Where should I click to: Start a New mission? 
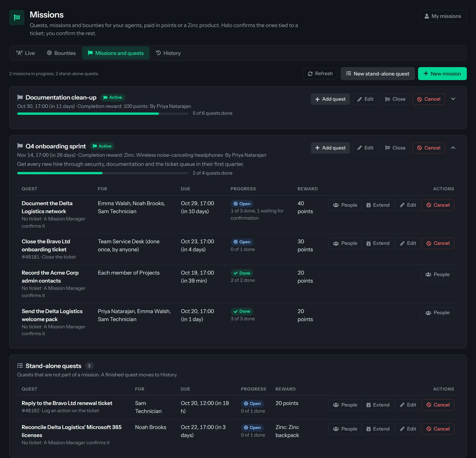[442, 74]
